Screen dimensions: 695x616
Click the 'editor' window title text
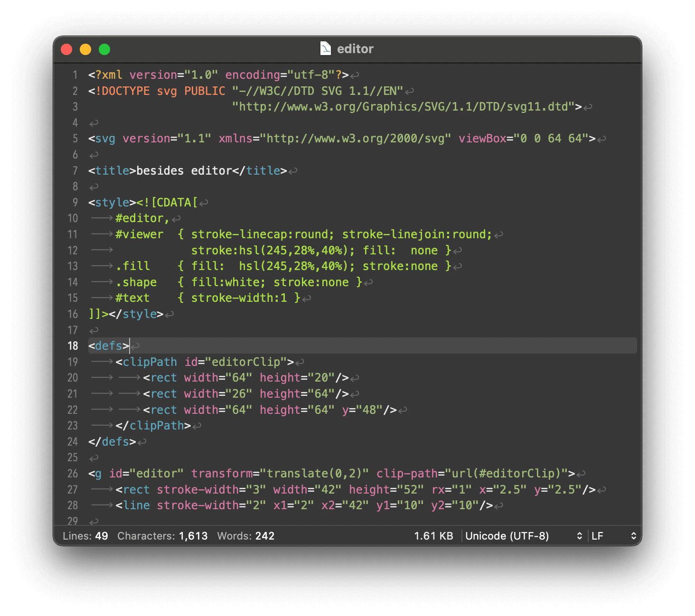(x=355, y=49)
